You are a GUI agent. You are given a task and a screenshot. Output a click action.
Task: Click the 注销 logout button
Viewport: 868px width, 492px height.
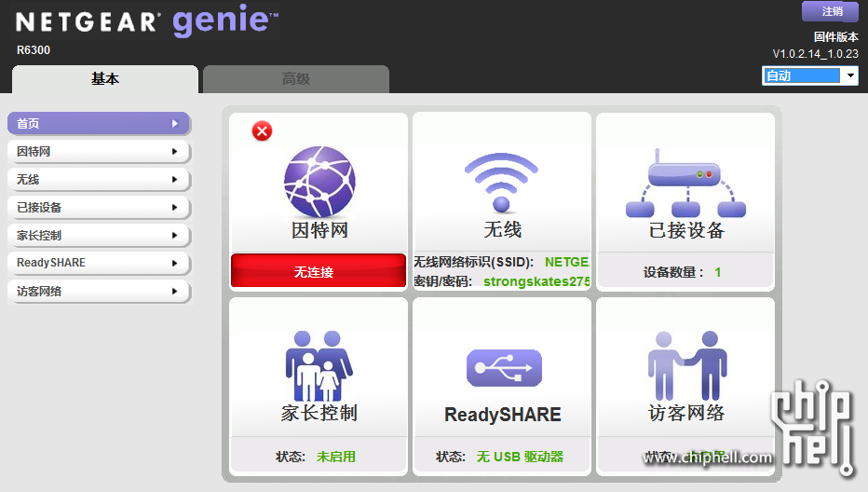(x=830, y=11)
